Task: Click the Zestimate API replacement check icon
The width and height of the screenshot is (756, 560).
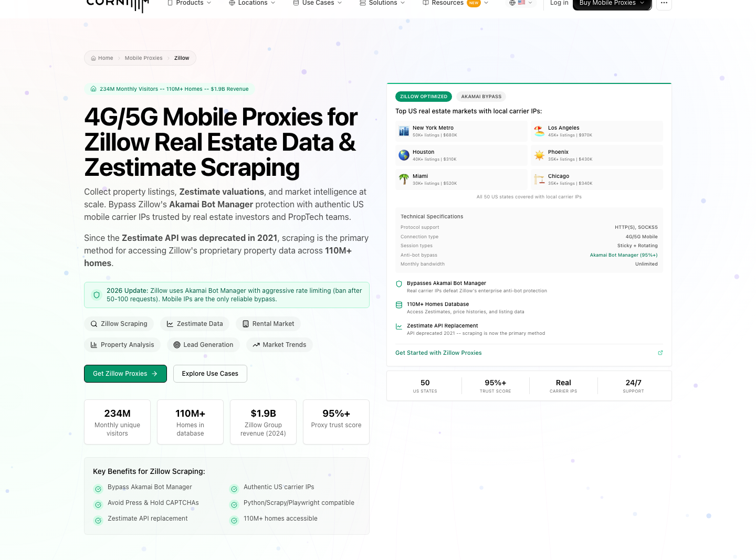Action: 98,521
